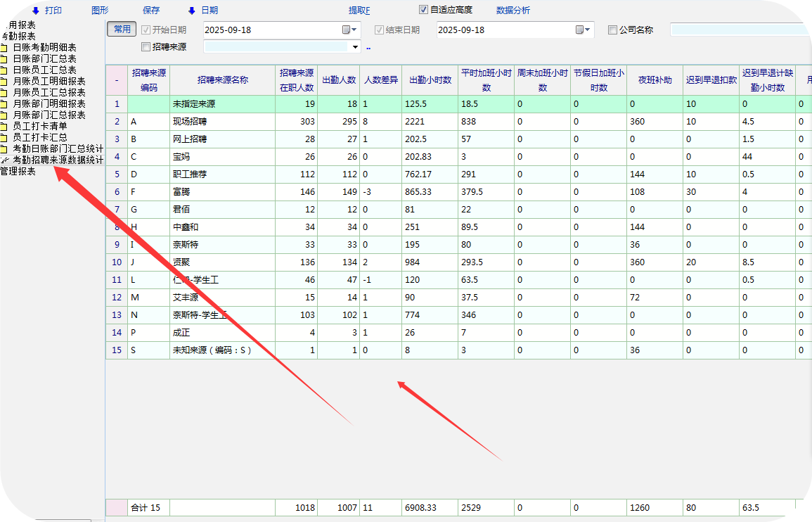Open the 数据分析 menu

coord(513,11)
